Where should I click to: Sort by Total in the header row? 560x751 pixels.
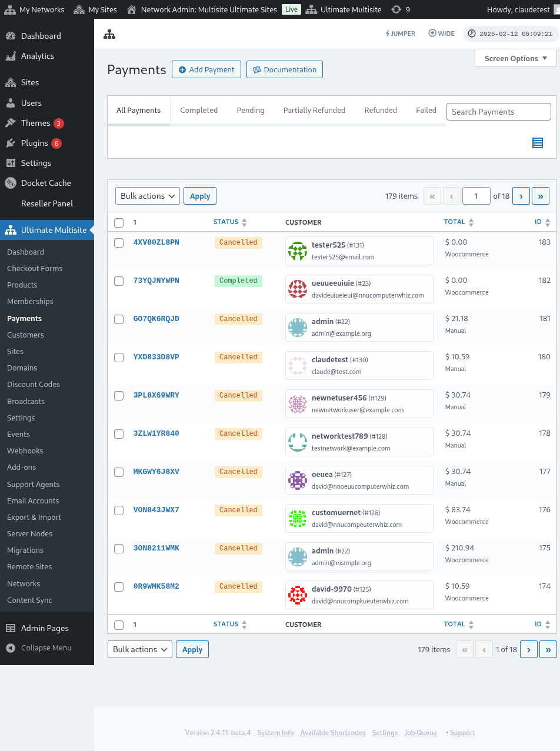[x=459, y=222]
